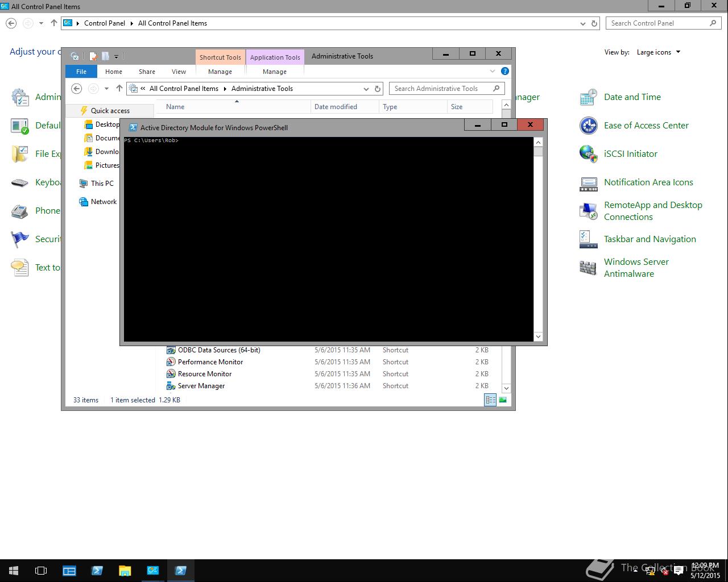Open File Explorer from the taskbar
The image size is (728, 582).
(x=125, y=571)
